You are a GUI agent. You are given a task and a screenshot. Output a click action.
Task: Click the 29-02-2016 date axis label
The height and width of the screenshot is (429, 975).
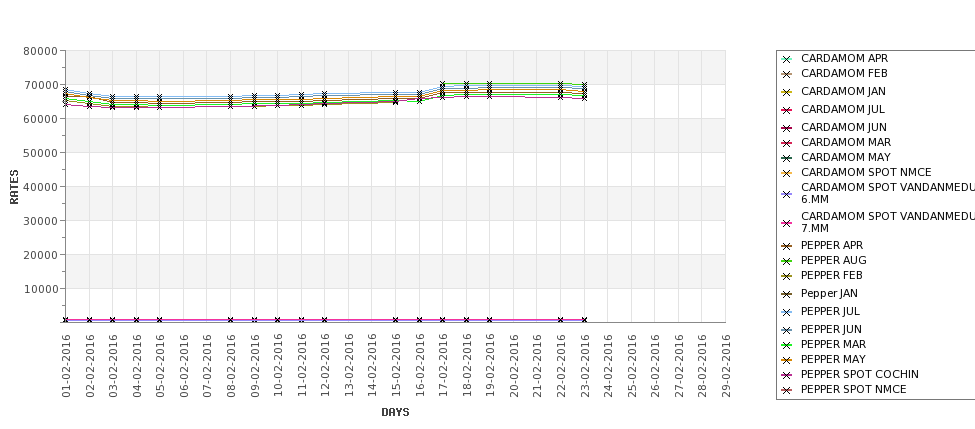pyautogui.click(x=726, y=366)
